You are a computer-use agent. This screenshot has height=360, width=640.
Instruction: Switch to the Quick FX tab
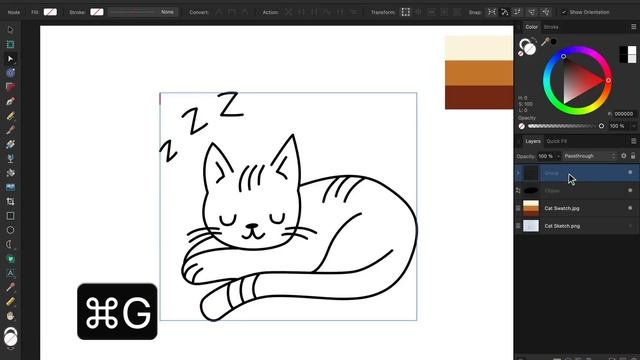(x=557, y=141)
